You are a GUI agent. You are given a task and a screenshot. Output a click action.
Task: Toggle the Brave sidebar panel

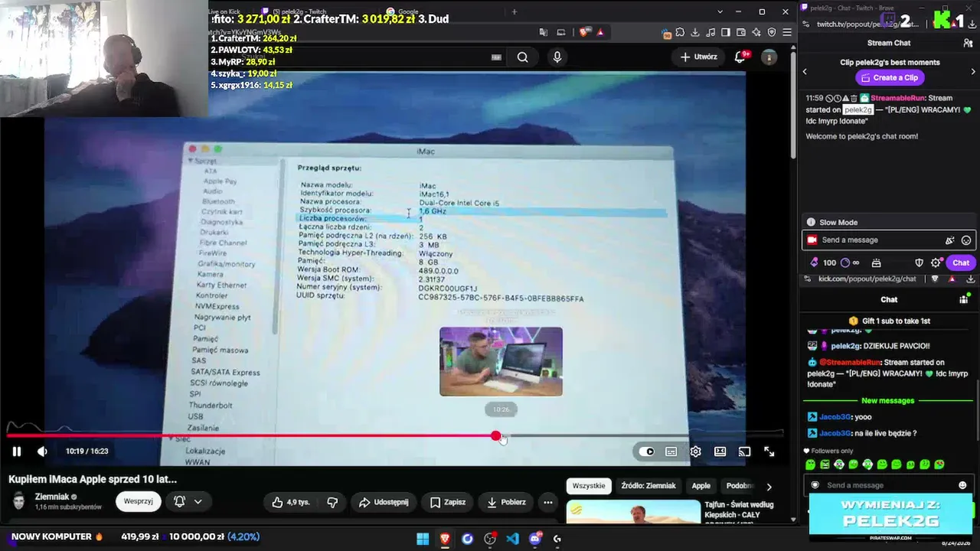(726, 32)
